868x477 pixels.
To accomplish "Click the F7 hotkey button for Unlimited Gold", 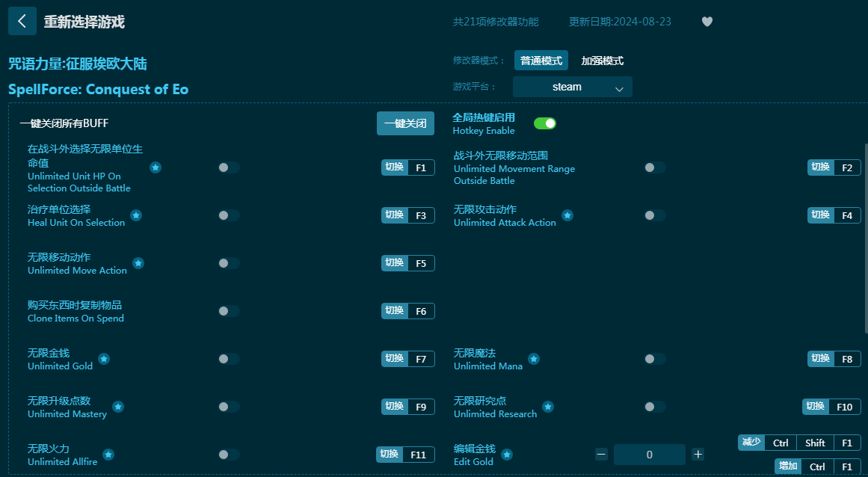I will coord(420,359).
